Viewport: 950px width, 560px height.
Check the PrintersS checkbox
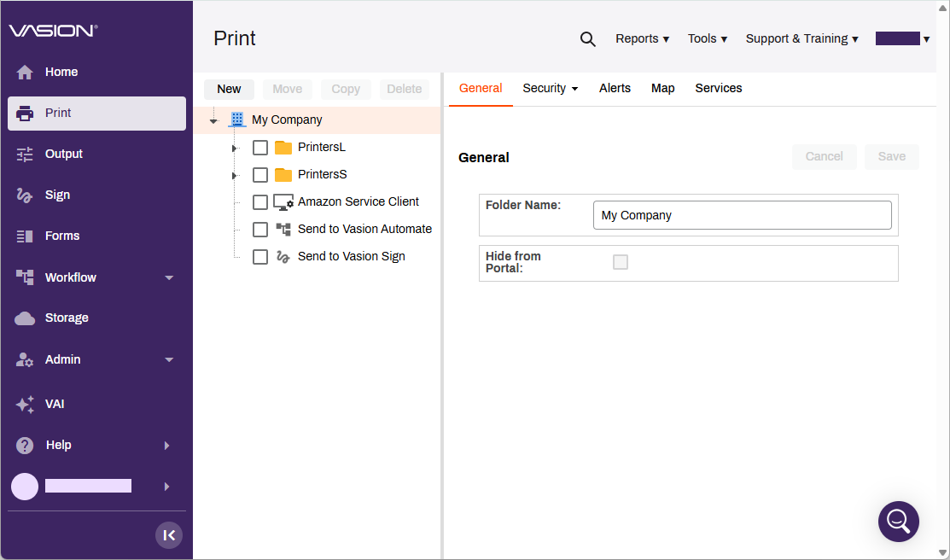(x=260, y=175)
